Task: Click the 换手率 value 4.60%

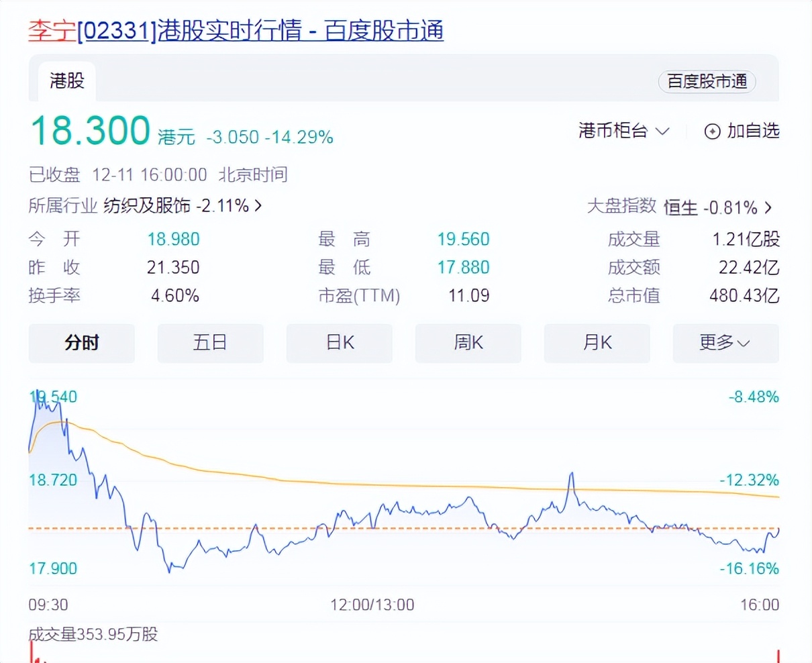Action: tap(175, 295)
